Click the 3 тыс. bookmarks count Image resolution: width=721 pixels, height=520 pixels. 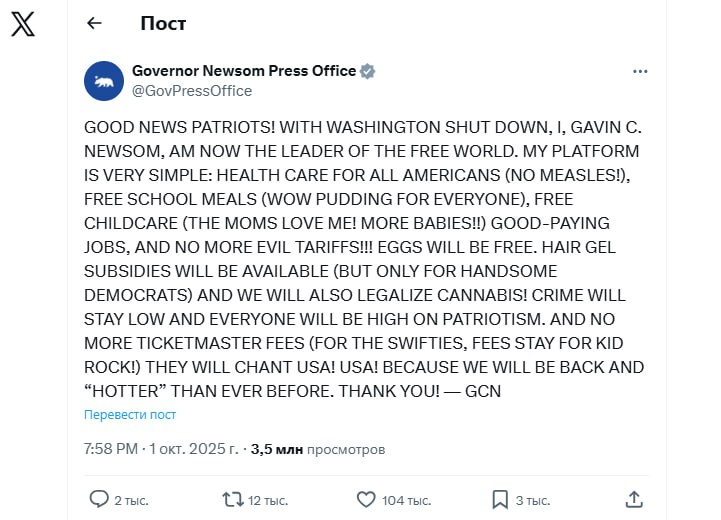coord(533,499)
